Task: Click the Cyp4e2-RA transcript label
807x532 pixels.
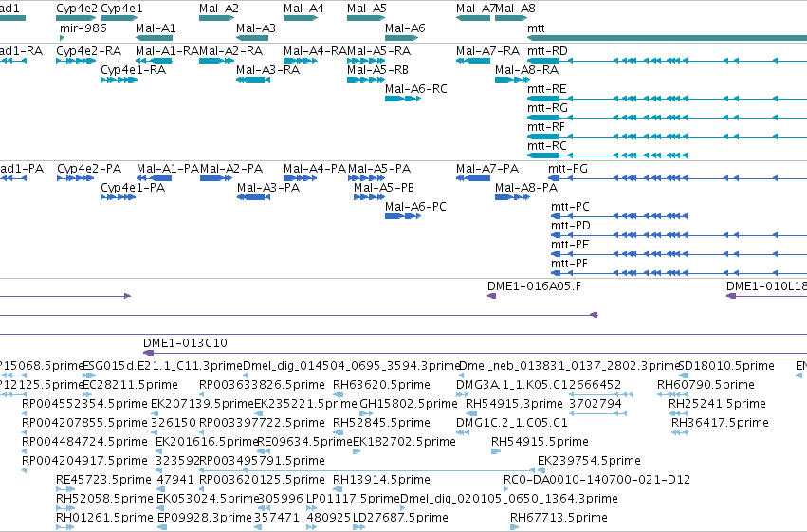Action: click(x=88, y=51)
